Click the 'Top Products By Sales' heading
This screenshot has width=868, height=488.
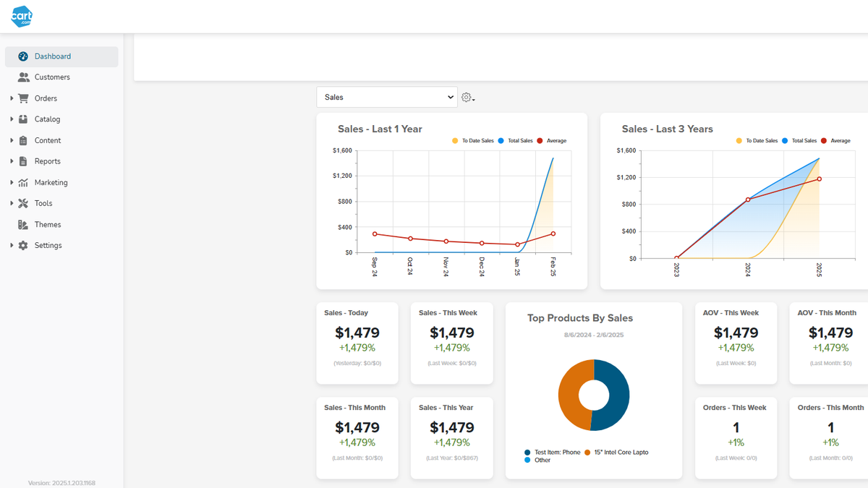[x=580, y=318]
